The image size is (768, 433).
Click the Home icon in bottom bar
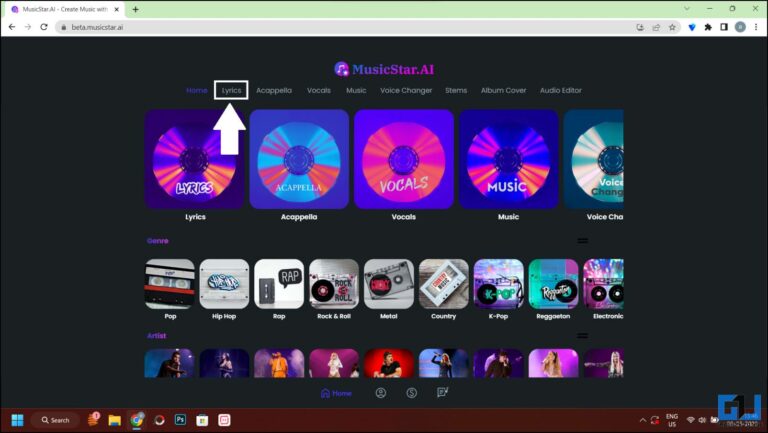pyautogui.click(x=336, y=393)
